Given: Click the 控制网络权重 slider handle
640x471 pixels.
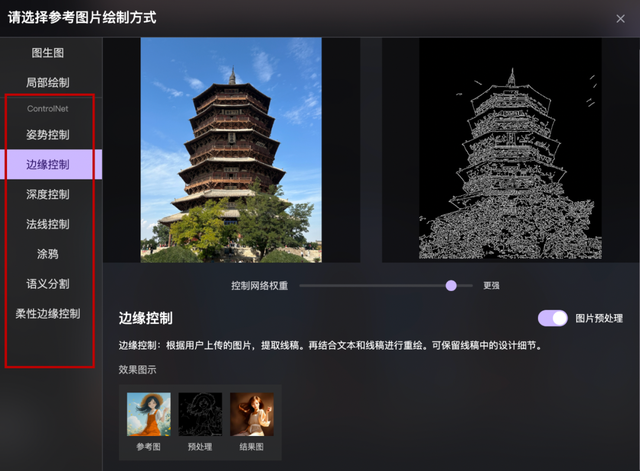Looking at the screenshot, I should tap(451, 285).
